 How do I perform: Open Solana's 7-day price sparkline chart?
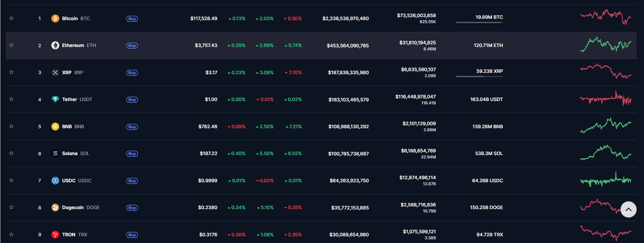(606, 152)
